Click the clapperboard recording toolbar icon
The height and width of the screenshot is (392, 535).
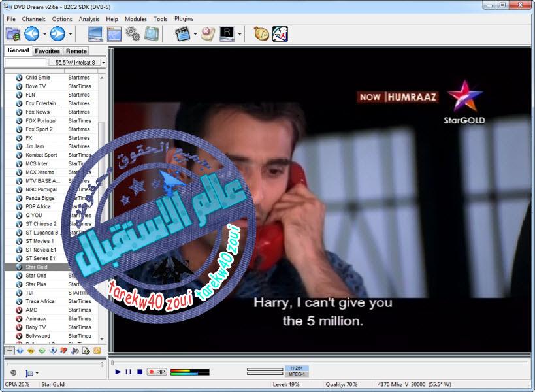point(182,34)
